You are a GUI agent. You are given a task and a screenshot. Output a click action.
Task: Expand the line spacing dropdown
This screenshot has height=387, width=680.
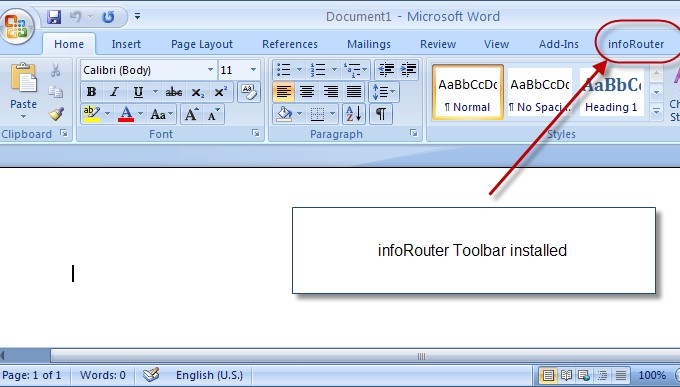tap(383, 92)
